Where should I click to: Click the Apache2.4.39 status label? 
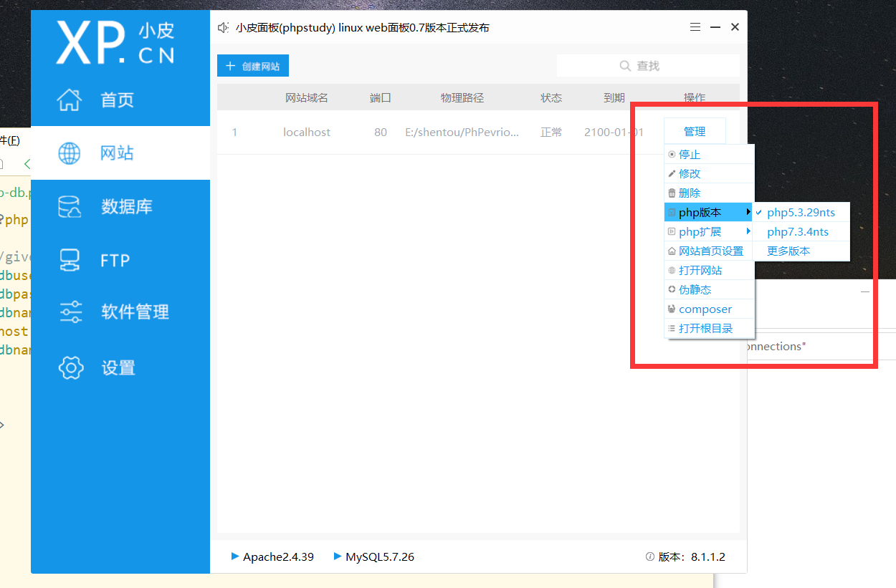point(278,556)
